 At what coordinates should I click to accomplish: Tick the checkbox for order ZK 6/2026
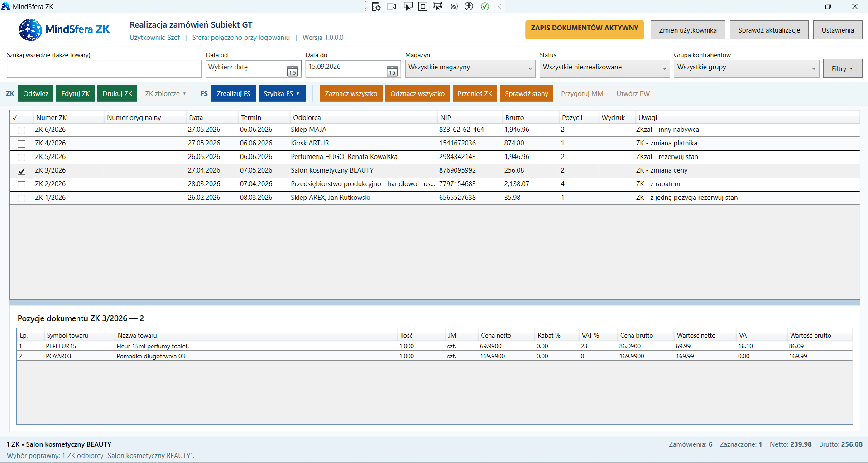pyautogui.click(x=21, y=130)
